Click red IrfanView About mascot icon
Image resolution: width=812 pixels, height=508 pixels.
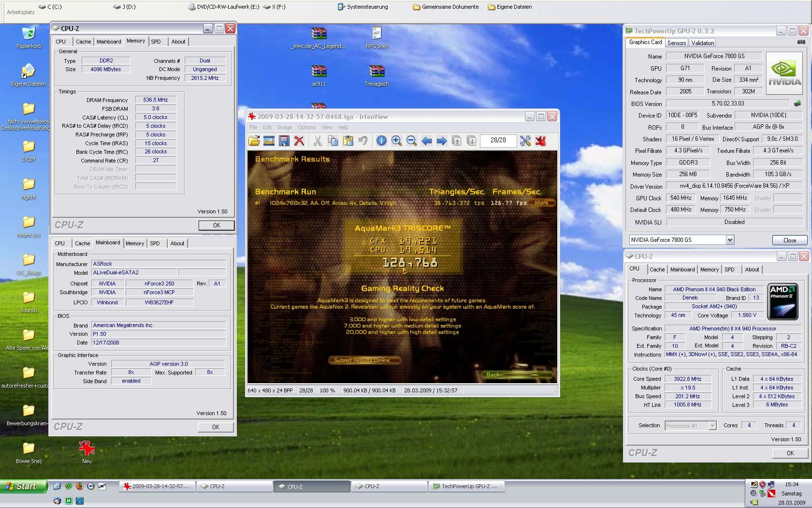pyautogui.click(x=540, y=141)
